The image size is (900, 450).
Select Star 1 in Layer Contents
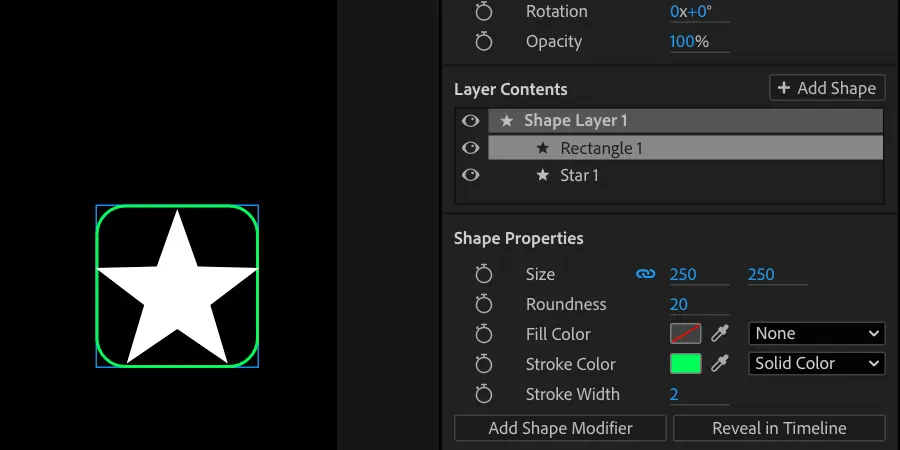pos(579,176)
